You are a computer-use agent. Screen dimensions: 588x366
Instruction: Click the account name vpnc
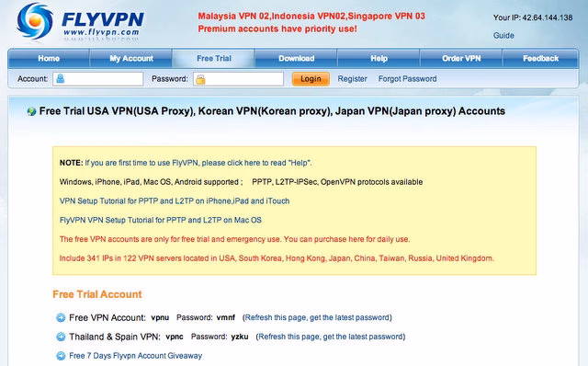pyautogui.click(x=175, y=337)
